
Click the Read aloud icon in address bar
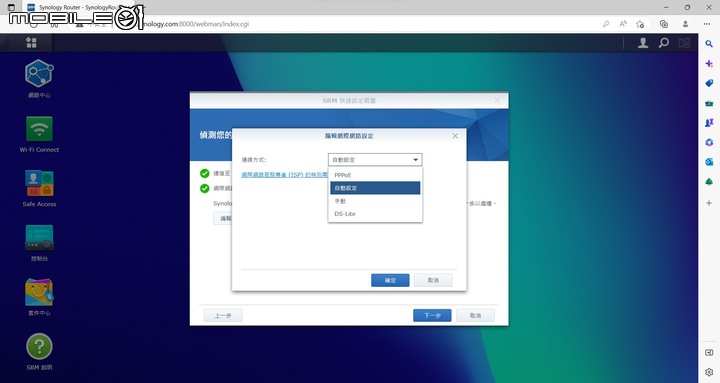[x=623, y=24]
